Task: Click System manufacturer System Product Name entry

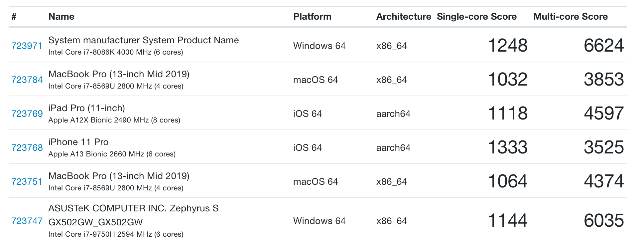Action: pos(143,40)
